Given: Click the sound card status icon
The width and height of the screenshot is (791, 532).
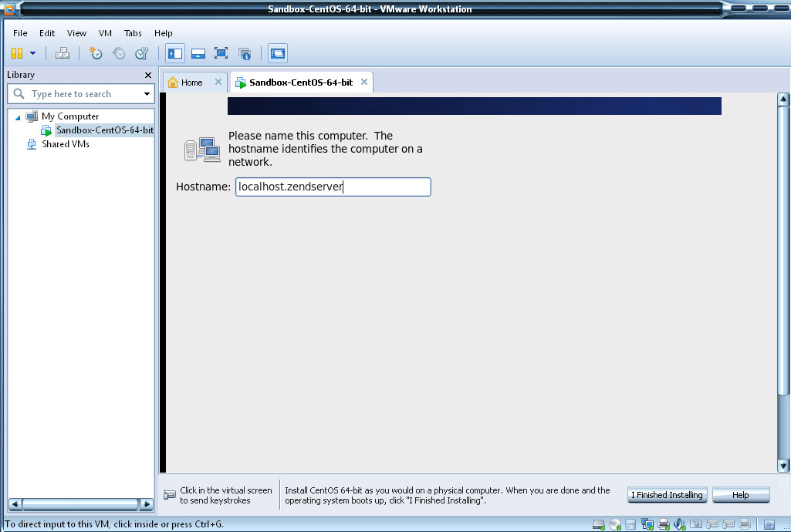Looking at the screenshot, I should point(680,524).
